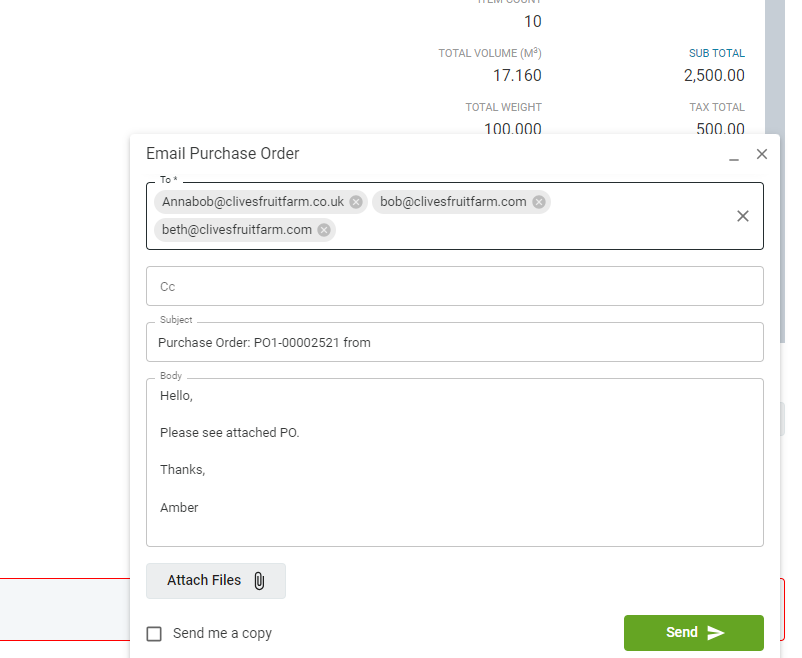Screen dimensions: 802x658
Task: Click the Attach Files button
Action: [x=216, y=581]
